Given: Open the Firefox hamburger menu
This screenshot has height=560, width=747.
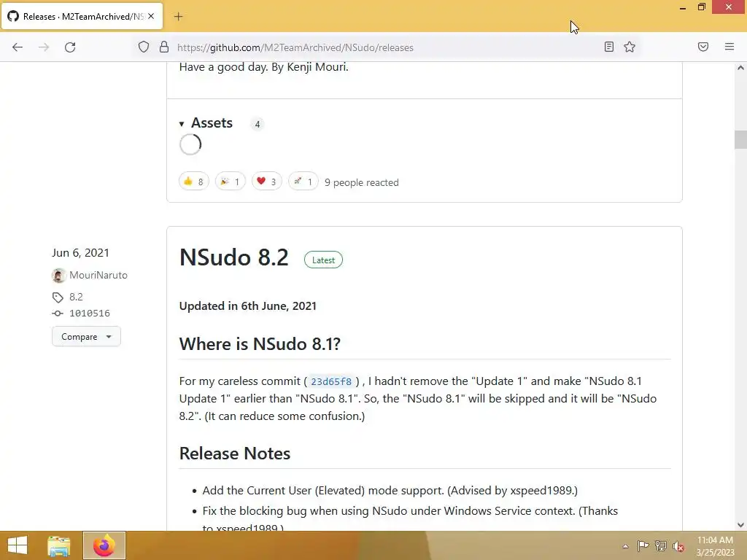Looking at the screenshot, I should (x=729, y=47).
